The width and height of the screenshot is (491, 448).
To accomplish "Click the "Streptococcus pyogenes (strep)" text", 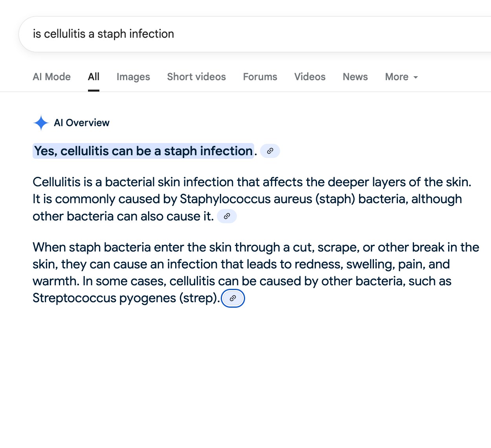I will 126,298.
